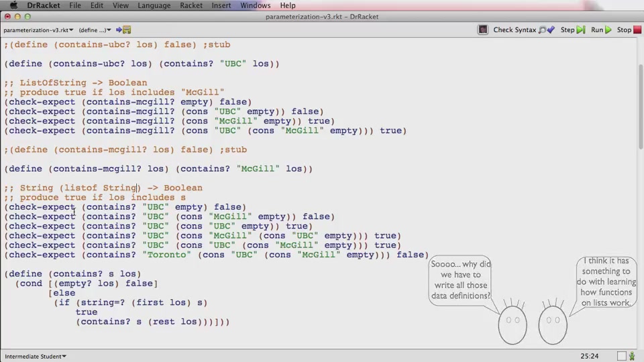Click the save definitions icon

click(x=123, y=29)
